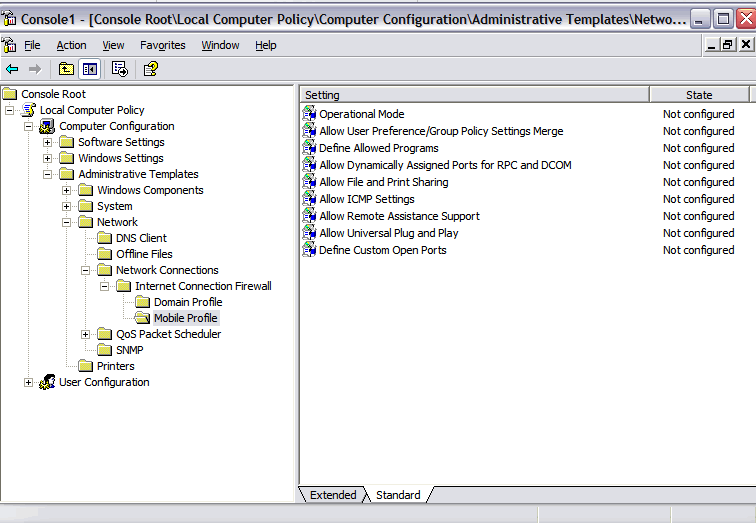This screenshot has width=756, height=523.
Task: Click the Help toolbar icon
Action: [150, 69]
